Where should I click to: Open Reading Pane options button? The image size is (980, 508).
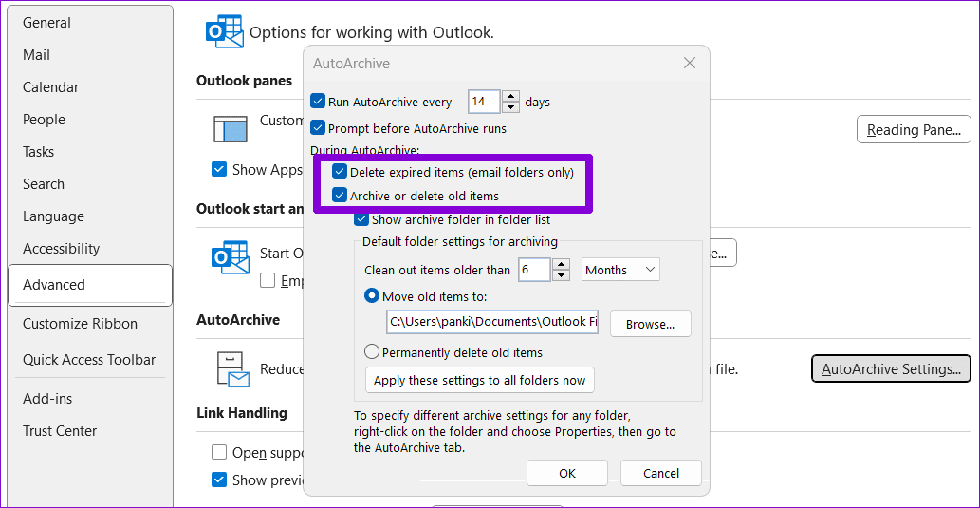click(x=914, y=129)
